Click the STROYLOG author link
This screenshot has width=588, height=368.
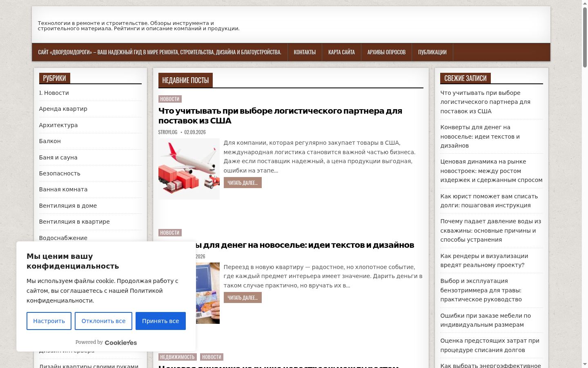click(x=168, y=132)
